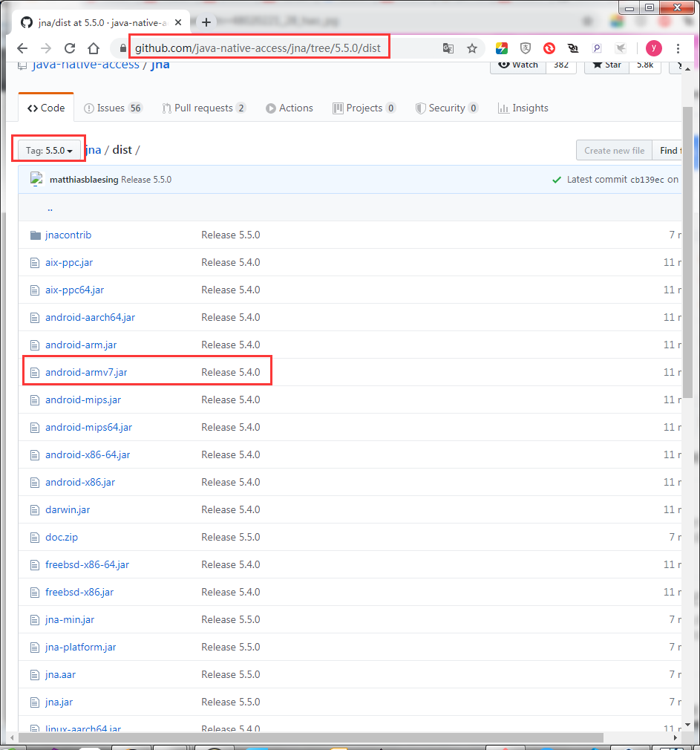Click the address bar URL field
Image resolution: width=700 pixels, height=750 pixels.
(x=258, y=48)
